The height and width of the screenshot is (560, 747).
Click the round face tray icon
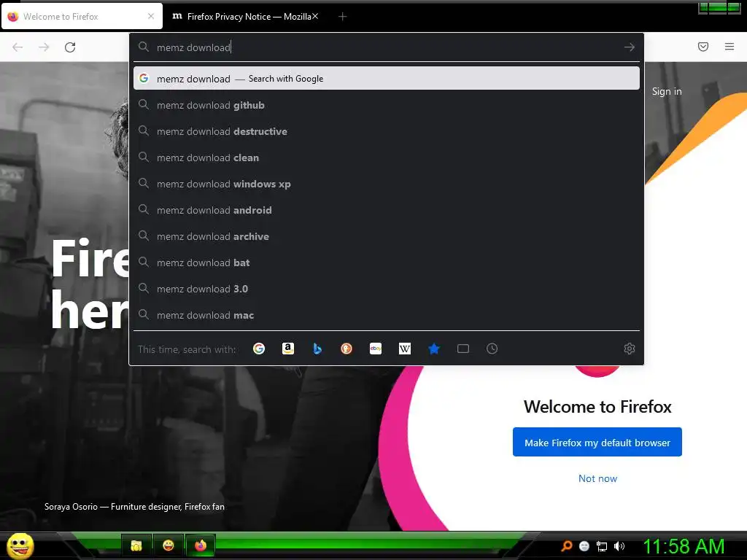pyautogui.click(x=584, y=546)
